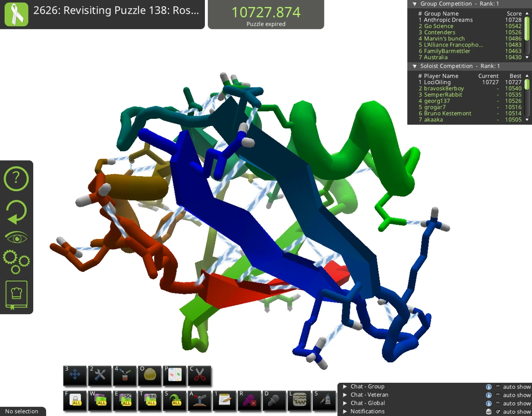
Task: Collapse the Group Competition panel
Action: [x=414, y=4]
